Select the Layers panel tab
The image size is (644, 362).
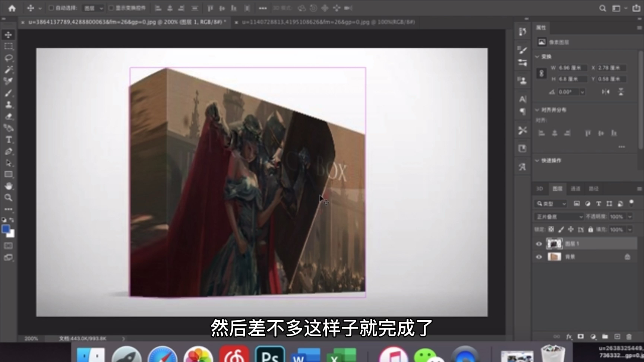click(x=558, y=189)
